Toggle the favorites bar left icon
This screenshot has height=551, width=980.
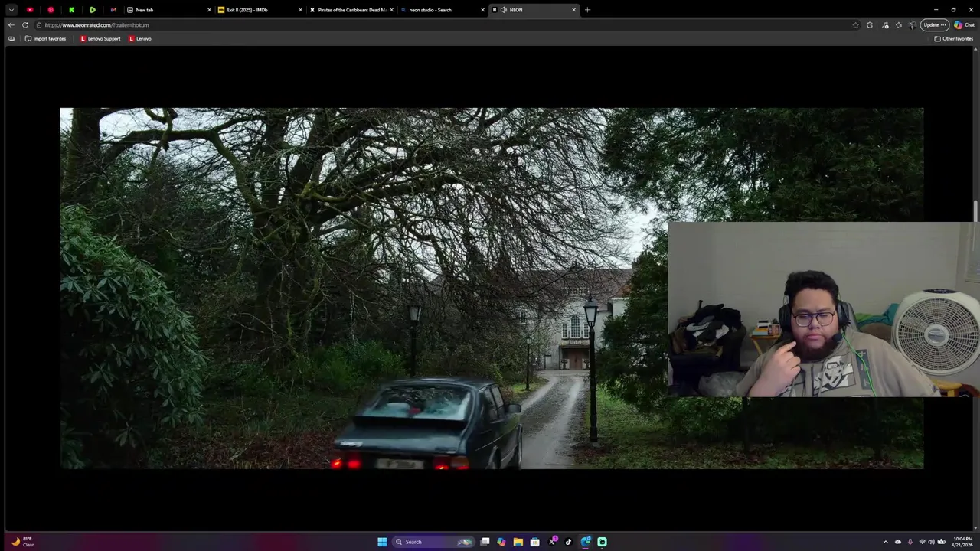pyautogui.click(x=11, y=38)
